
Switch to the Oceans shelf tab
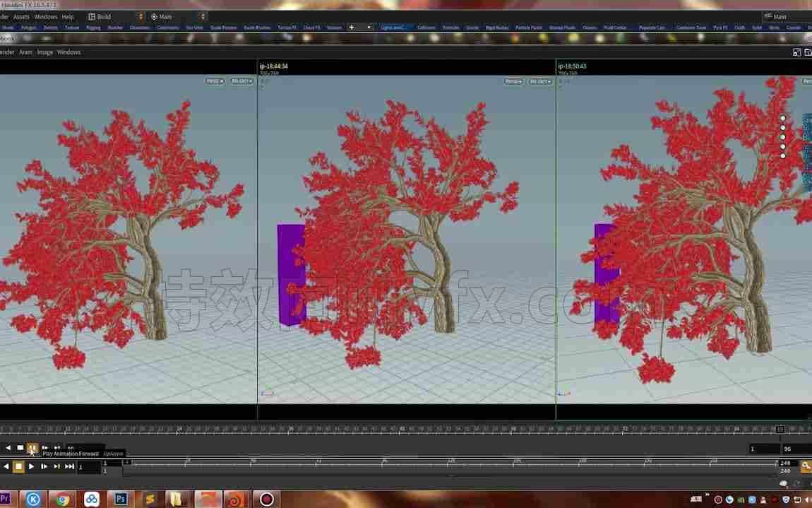(x=590, y=28)
